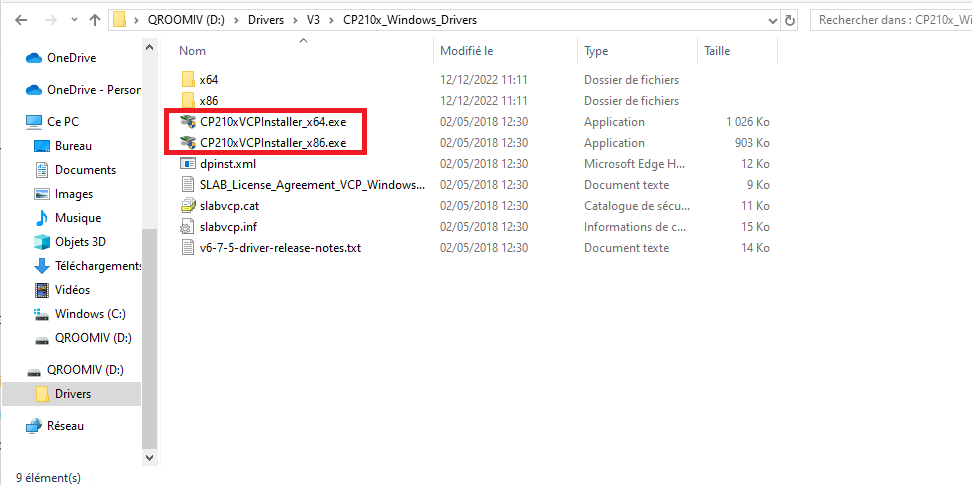This screenshot has width=972, height=485.
Task: Click the search box Rechercher dans
Action: tap(891, 20)
